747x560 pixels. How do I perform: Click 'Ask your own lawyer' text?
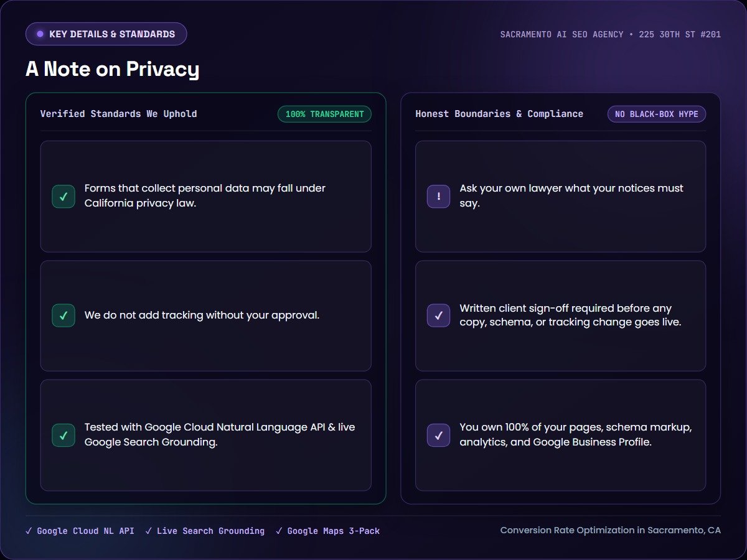point(571,195)
